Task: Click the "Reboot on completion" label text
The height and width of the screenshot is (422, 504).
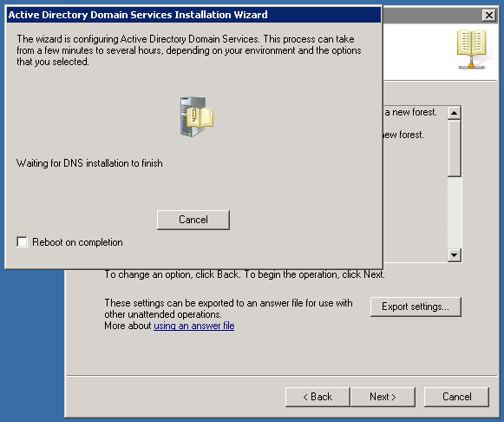Action: [77, 242]
